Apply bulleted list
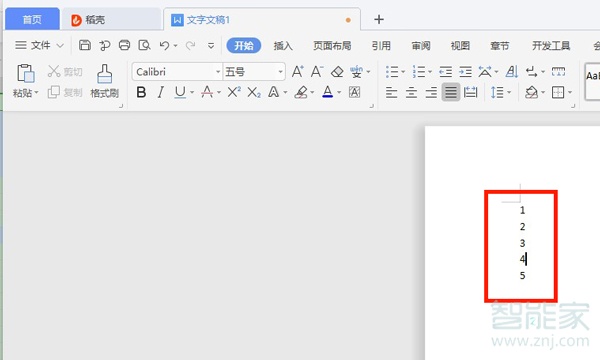 [392, 72]
